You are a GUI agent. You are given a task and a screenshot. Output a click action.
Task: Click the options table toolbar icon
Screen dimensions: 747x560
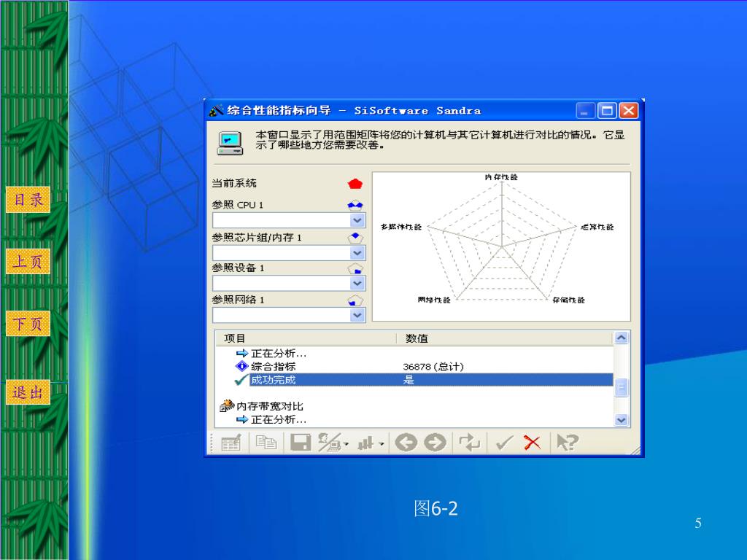click(231, 443)
